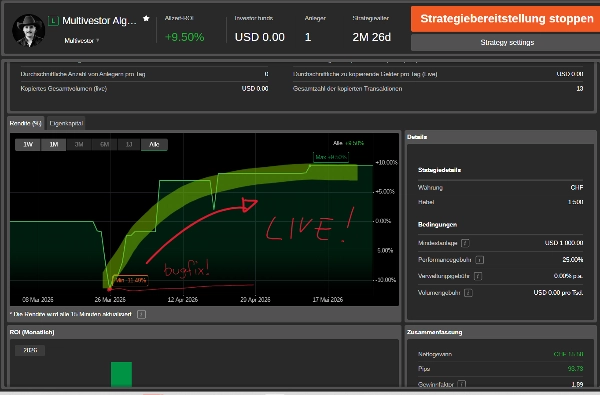The image size is (600, 395).
Task: Select the 1M chart range
Action: (54, 145)
